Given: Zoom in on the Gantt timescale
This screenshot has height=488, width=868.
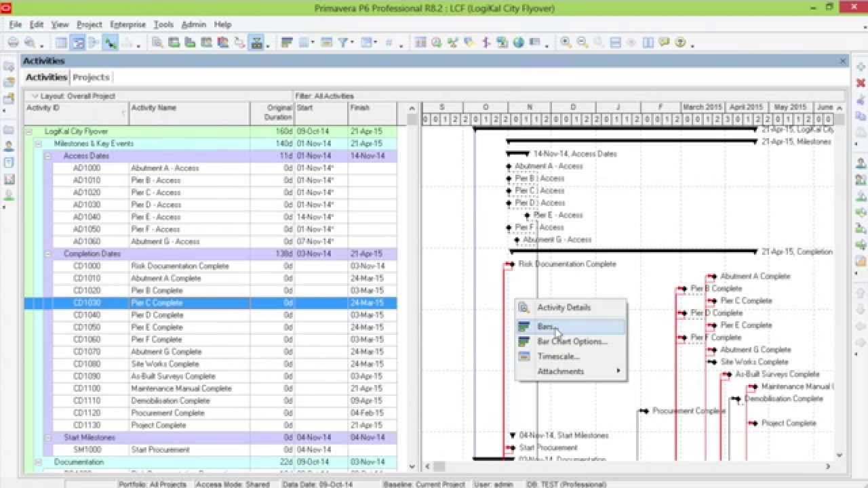Looking at the screenshot, I should pyautogui.click(x=566, y=43).
